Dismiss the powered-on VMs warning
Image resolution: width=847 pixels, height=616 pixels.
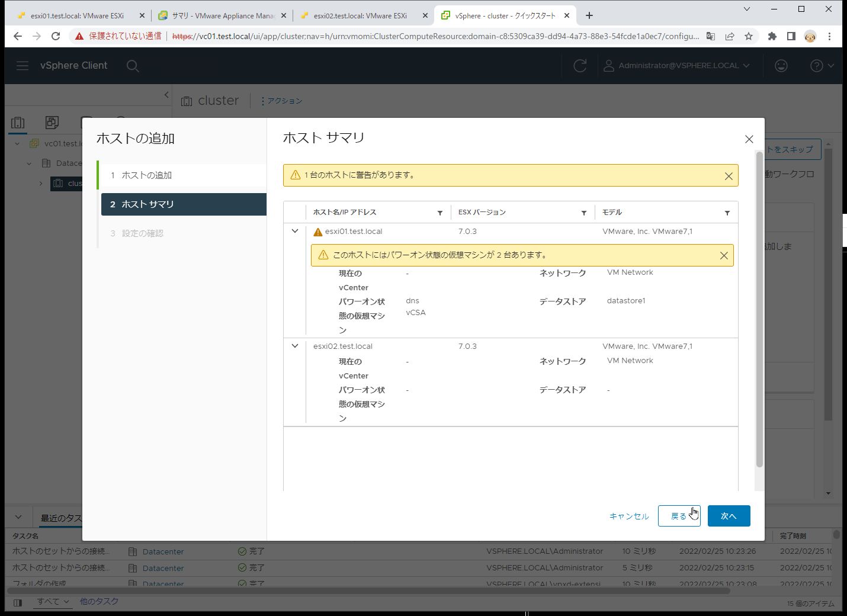tap(724, 255)
